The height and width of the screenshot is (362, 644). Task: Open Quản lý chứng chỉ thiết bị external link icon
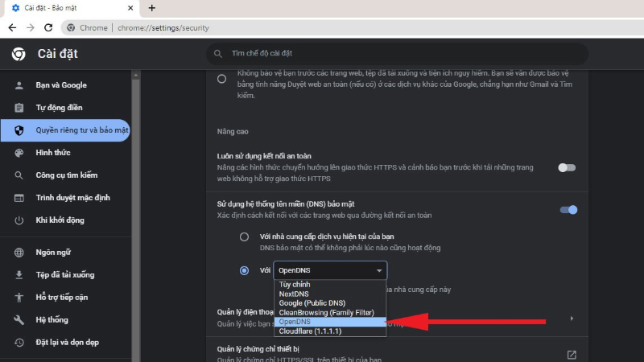[x=572, y=355]
